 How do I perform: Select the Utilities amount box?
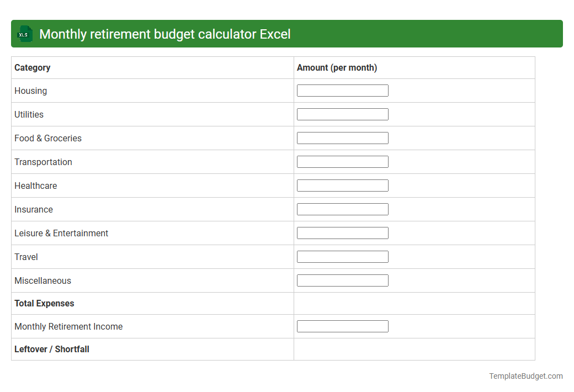pos(342,114)
